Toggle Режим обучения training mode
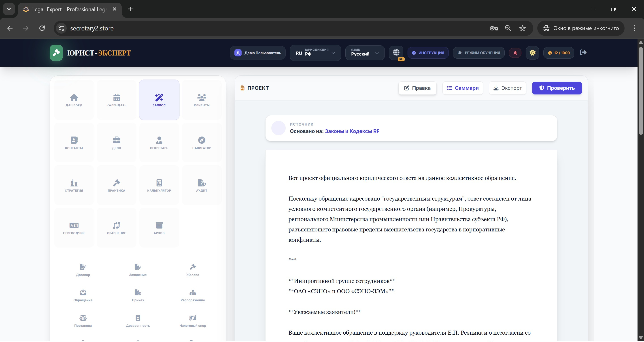644x342 pixels. pos(478,53)
